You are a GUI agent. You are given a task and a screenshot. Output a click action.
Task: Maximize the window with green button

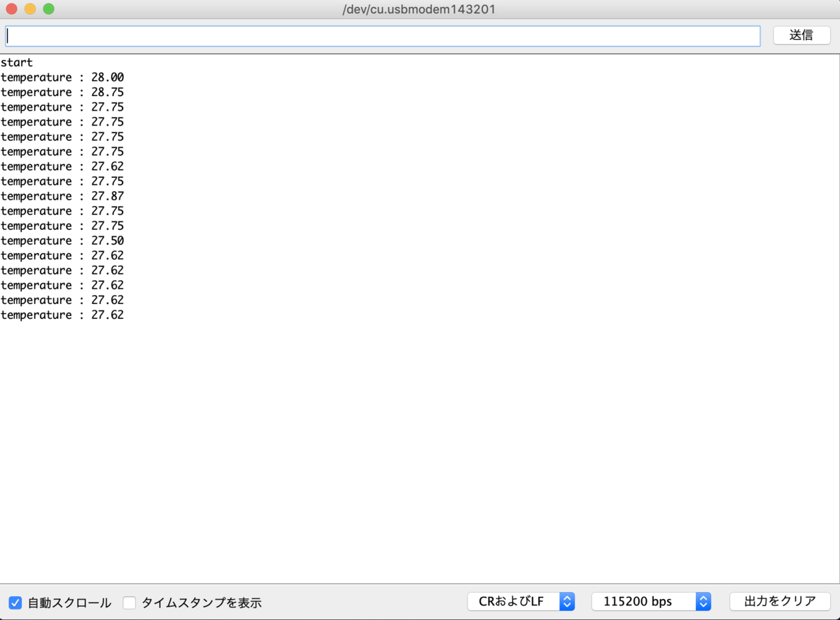coord(48,9)
